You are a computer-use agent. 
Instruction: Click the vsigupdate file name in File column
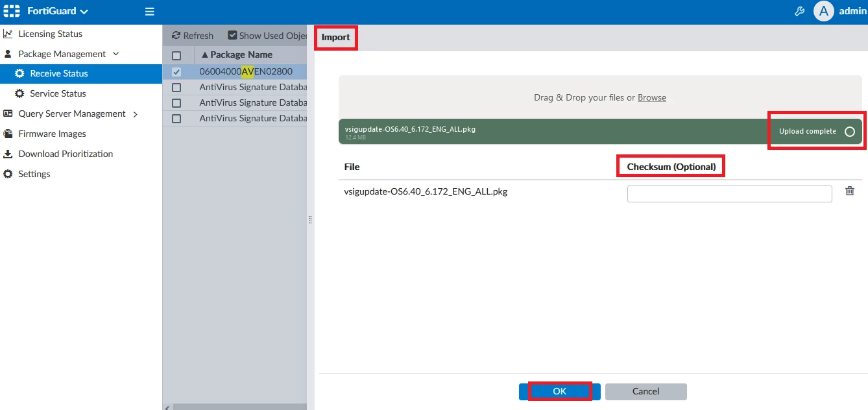click(426, 191)
